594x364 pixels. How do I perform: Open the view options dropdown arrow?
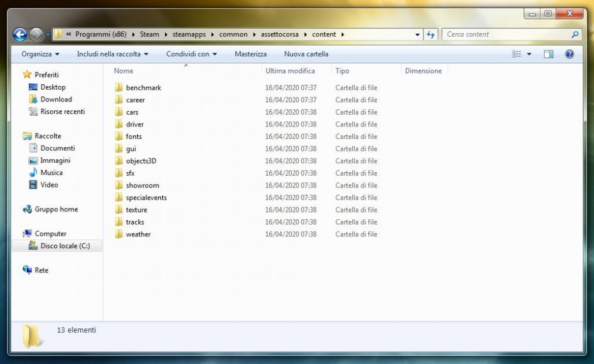[x=529, y=54]
